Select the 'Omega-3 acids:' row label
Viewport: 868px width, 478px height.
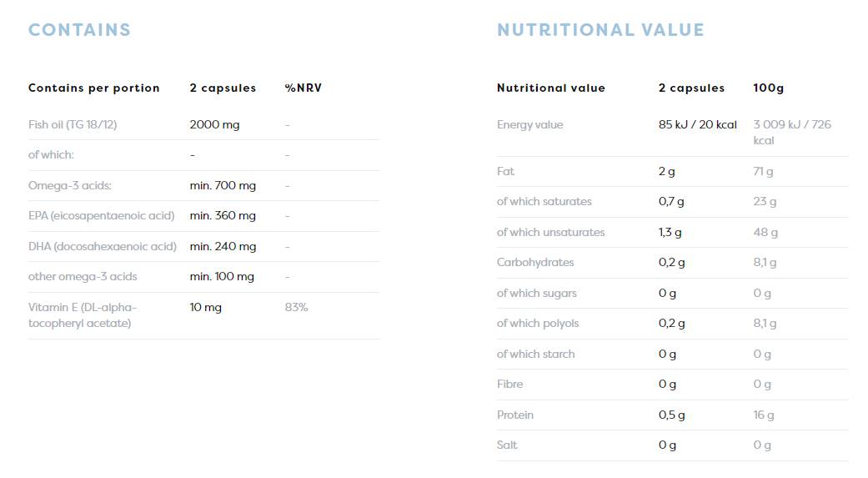pyautogui.click(x=70, y=185)
